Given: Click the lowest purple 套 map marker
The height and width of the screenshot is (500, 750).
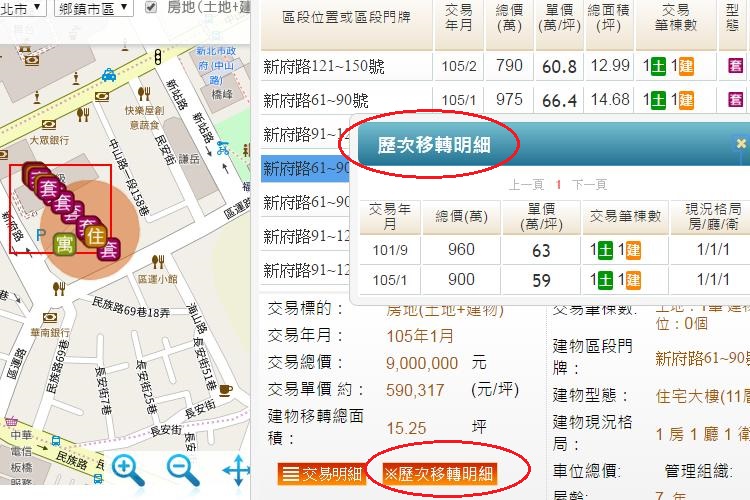Looking at the screenshot, I should click(109, 249).
